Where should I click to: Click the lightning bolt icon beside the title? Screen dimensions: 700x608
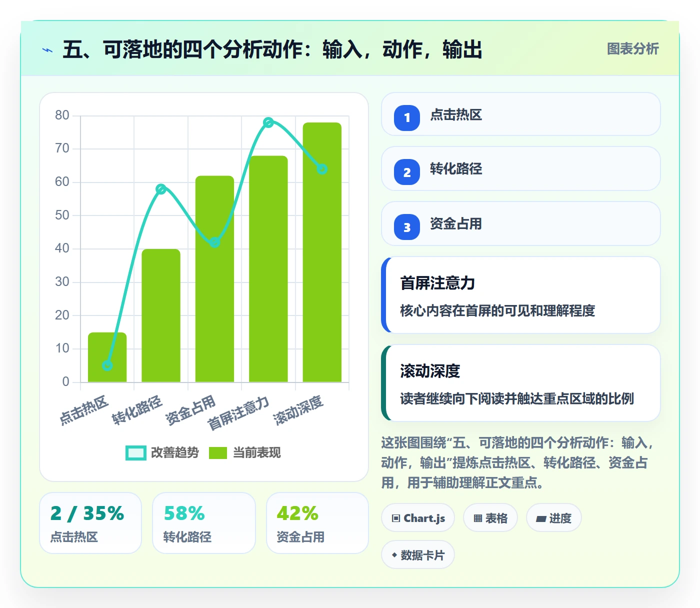click(47, 50)
